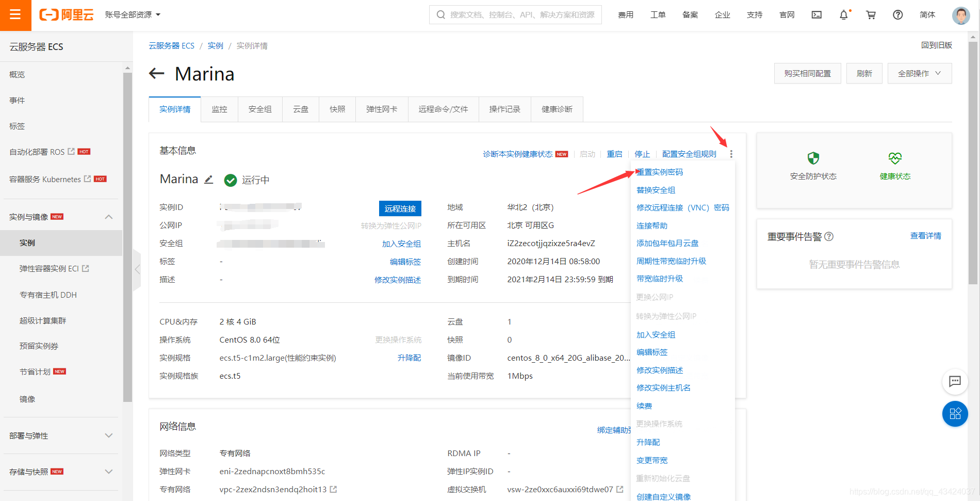Collapse the 实例与镜像 sidebar section
This screenshot has width=980, height=501.
pyautogui.click(x=109, y=217)
